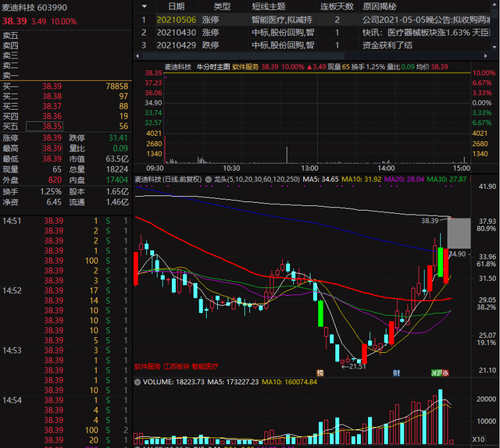Click right arrow of the horizontal table scrollbar

click(486, 55)
